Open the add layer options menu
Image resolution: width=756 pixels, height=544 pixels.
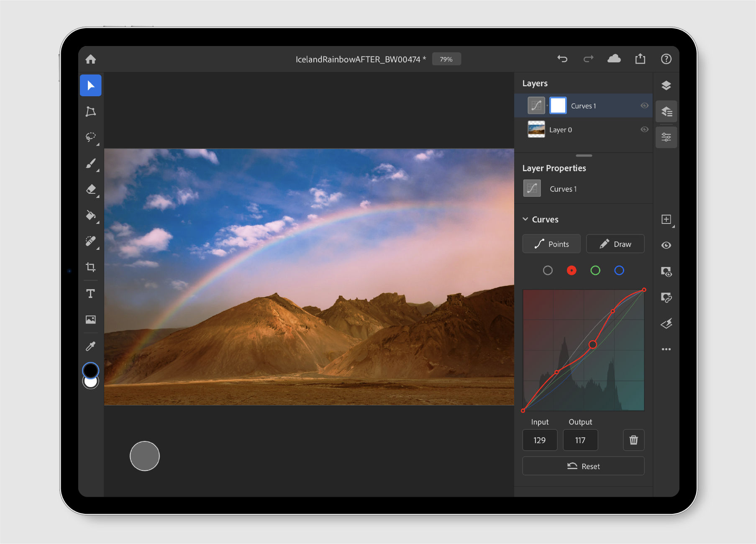pos(666,219)
